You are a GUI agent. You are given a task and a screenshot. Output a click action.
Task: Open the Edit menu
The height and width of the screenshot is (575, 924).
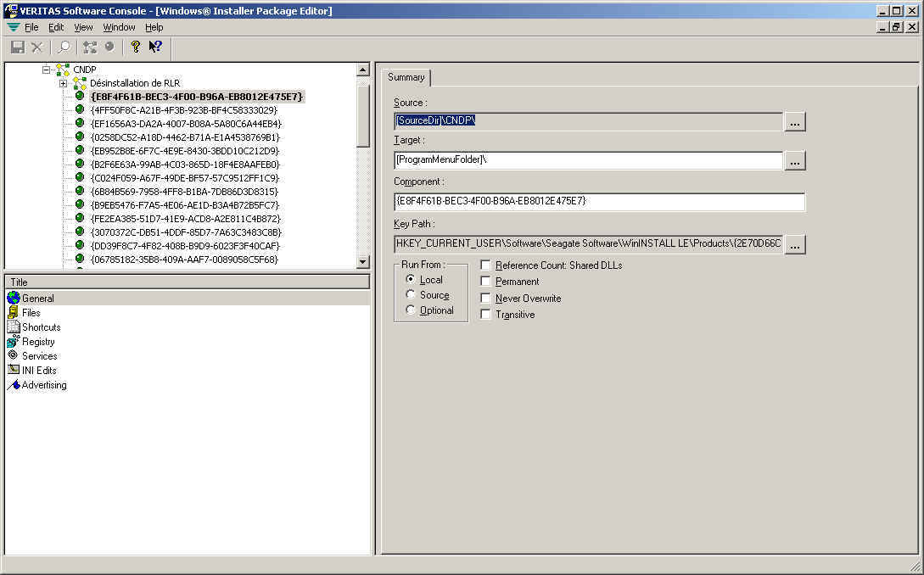tap(56, 27)
